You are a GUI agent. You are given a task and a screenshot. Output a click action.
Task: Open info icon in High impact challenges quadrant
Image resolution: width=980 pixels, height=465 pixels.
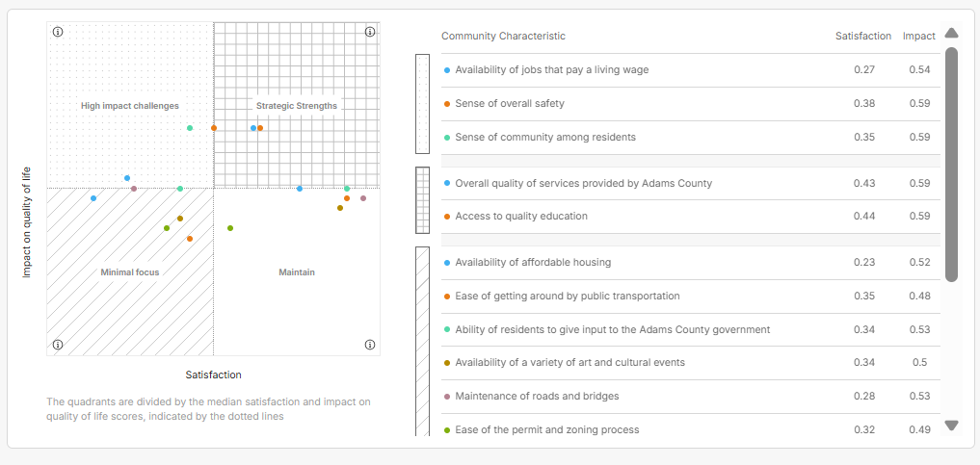[58, 32]
